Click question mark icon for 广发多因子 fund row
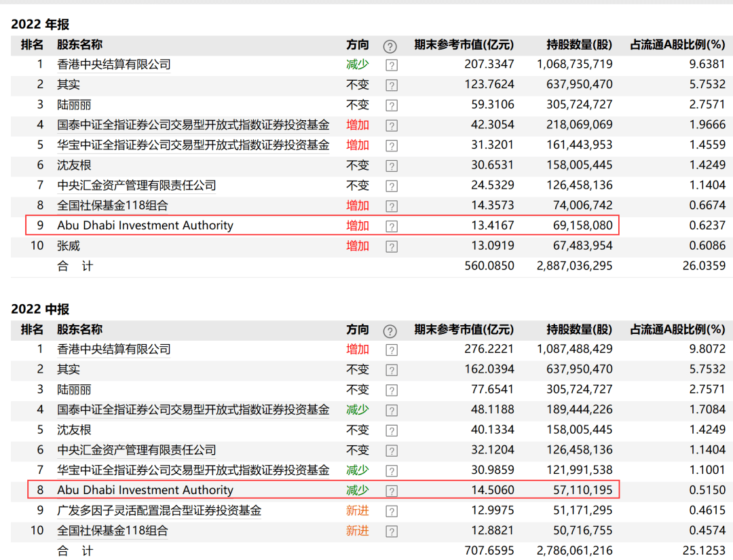Viewport: 733px width, 560px height. [x=391, y=511]
